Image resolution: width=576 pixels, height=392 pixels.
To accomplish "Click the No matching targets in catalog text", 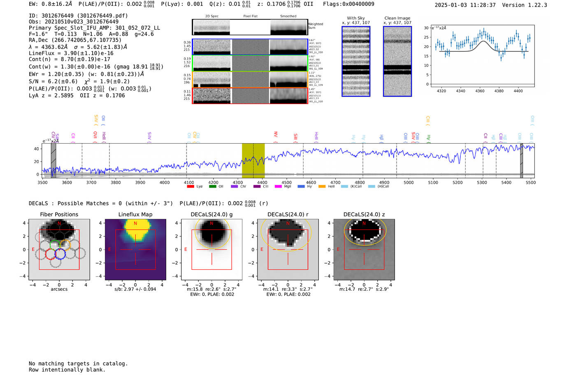I will (78, 364).
